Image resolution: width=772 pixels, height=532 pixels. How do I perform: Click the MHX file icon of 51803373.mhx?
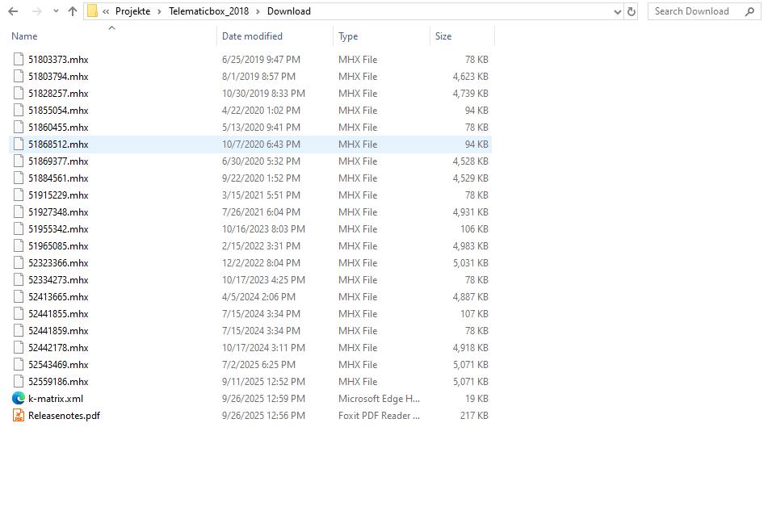pyautogui.click(x=17, y=59)
